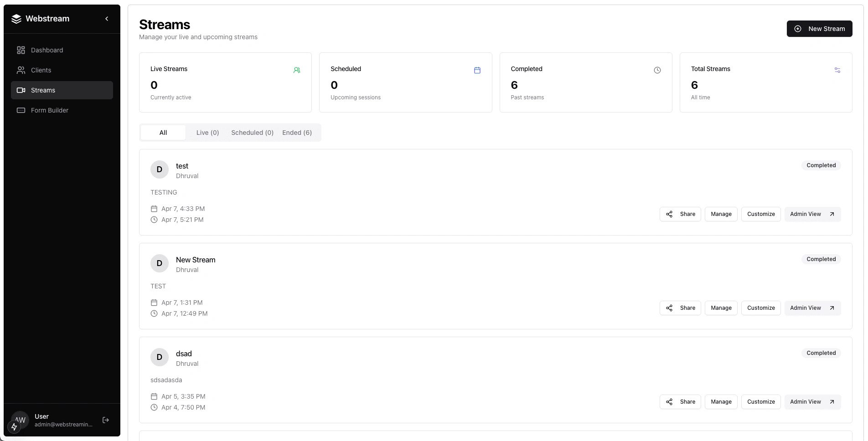Click the 'test' stream title
868x441 pixels.
click(182, 166)
